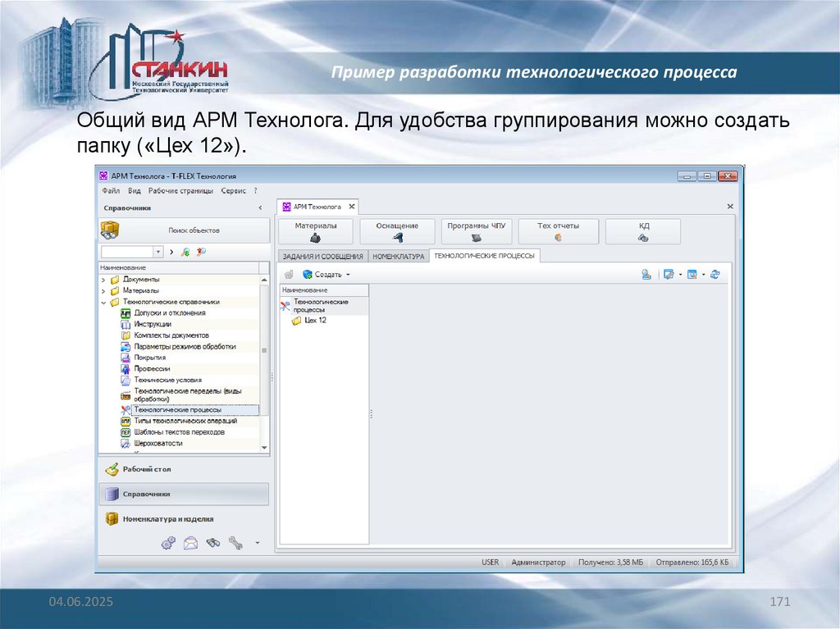Open the Файл menu
The height and width of the screenshot is (629, 840).
[x=111, y=191]
